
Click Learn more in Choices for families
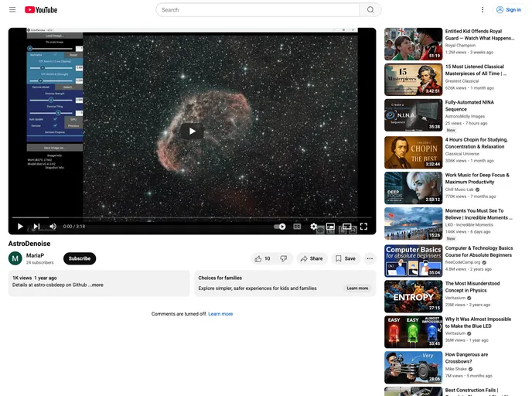point(357,288)
